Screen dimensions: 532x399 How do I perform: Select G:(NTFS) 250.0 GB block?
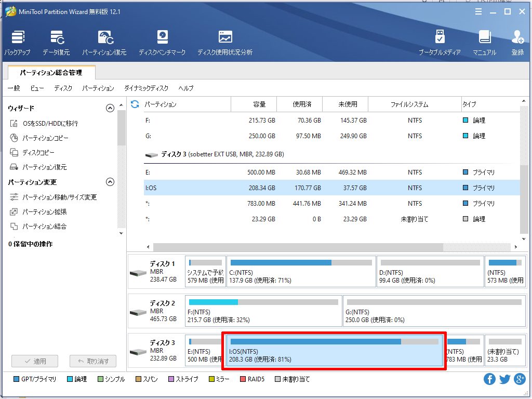pos(434,311)
